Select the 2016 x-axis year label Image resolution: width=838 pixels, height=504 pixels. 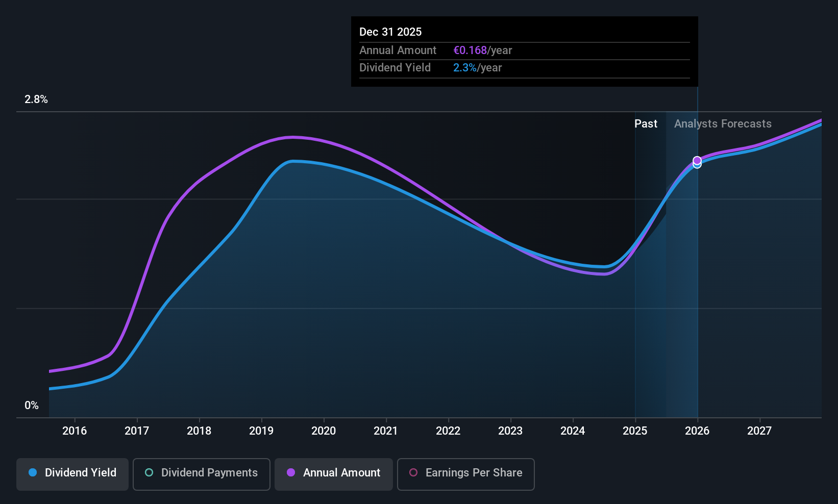pos(75,431)
